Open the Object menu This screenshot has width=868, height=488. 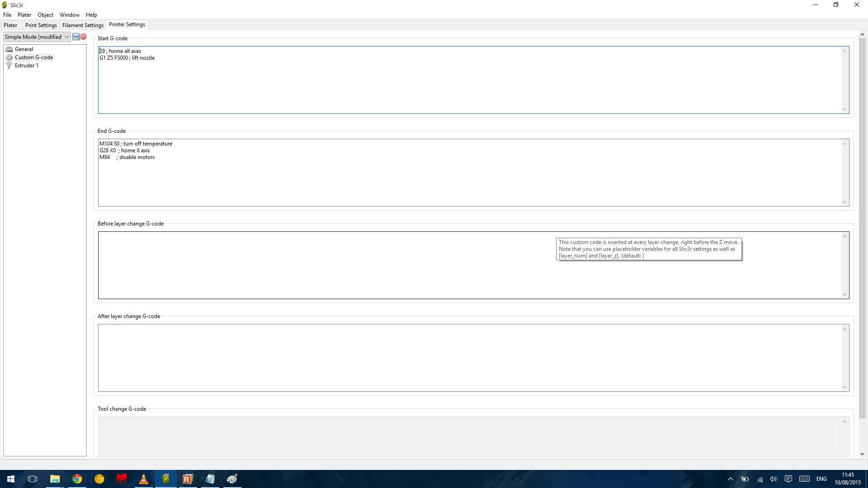(45, 15)
